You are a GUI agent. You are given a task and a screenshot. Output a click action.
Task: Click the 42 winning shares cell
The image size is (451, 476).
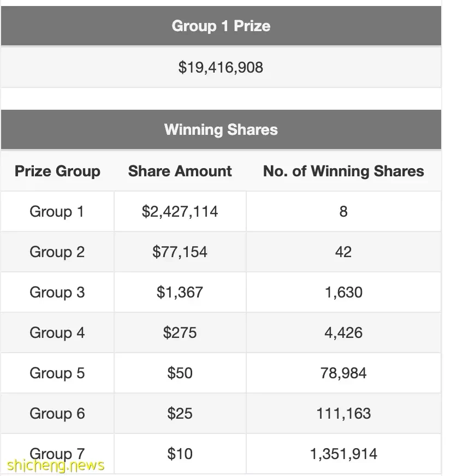(x=343, y=252)
